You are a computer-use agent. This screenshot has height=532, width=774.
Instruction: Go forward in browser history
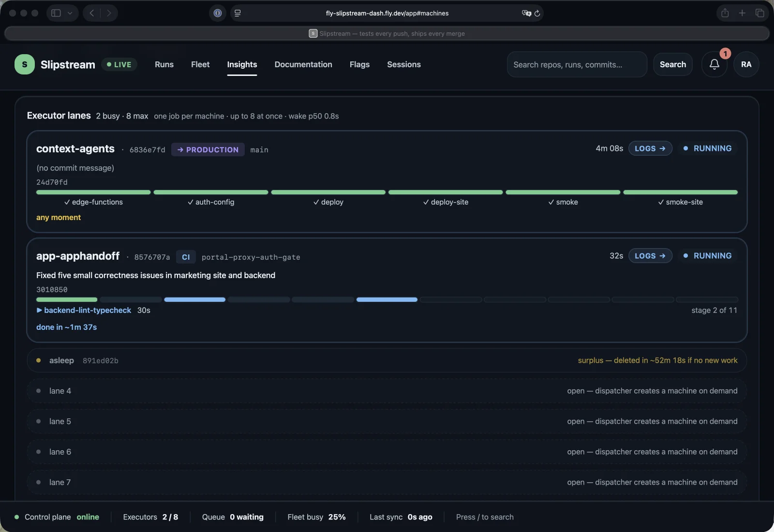coord(109,13)
